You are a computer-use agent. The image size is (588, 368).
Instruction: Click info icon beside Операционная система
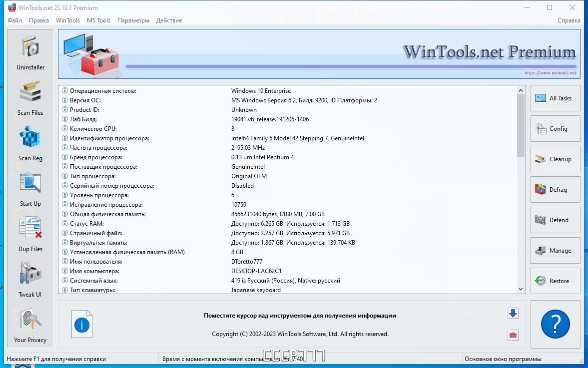pos(65,91)
